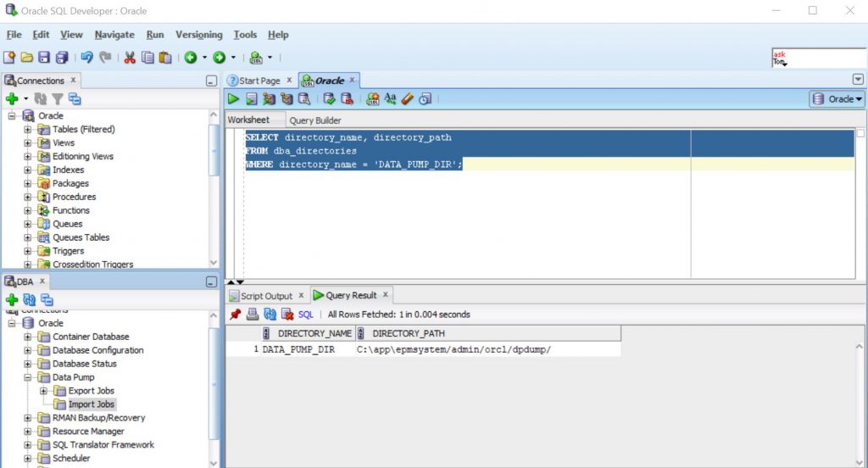
Task: Click the Commit icon in worksheet toolbar
Action: pyautogui.click(x=330, y=99)
